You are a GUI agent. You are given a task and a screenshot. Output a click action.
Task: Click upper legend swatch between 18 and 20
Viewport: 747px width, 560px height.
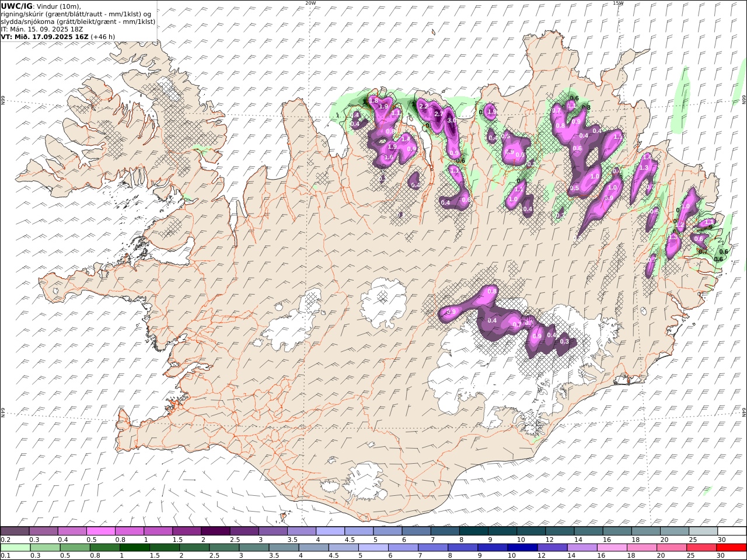click(645, 531)
